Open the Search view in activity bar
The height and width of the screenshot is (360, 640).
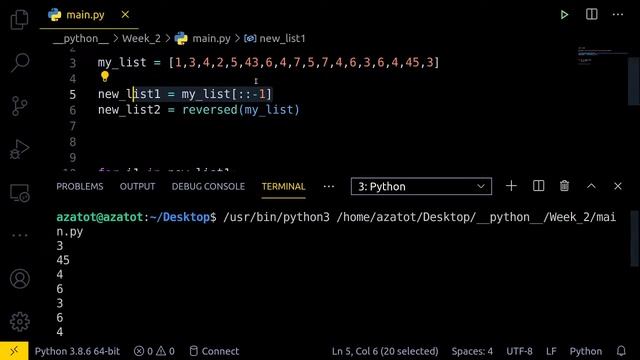19,62
